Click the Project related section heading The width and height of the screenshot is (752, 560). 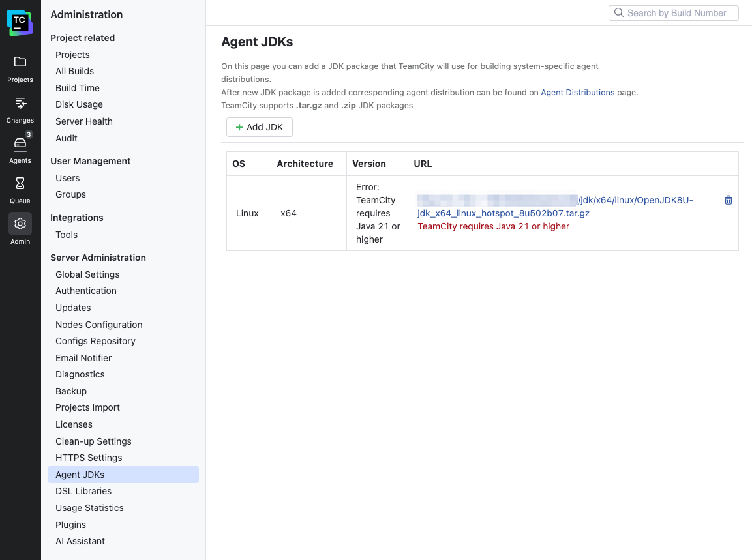pos(82,38)
